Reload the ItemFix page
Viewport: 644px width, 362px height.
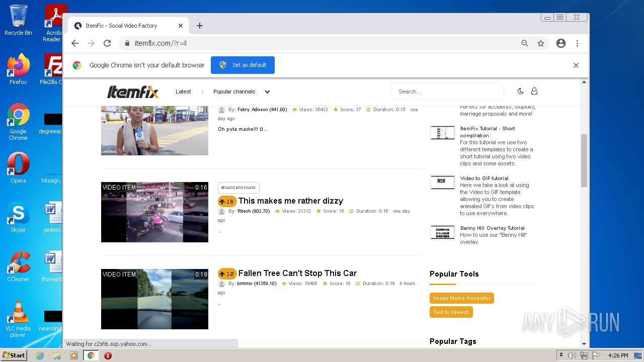(x=107, y=43)
